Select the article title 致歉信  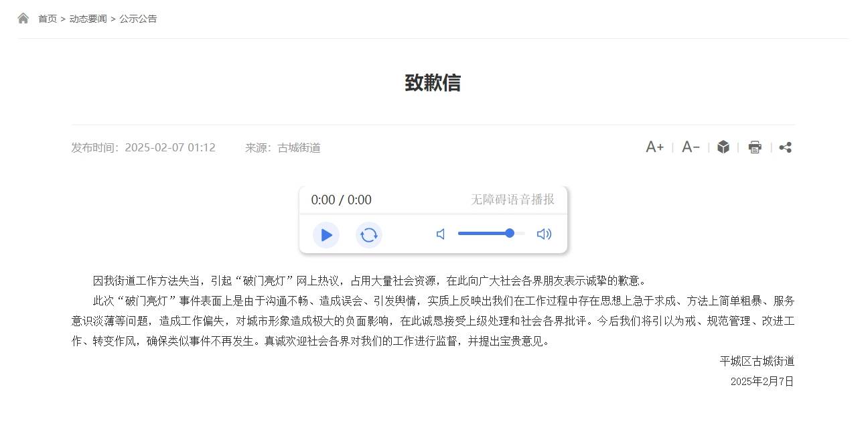(x=433, y=82)
